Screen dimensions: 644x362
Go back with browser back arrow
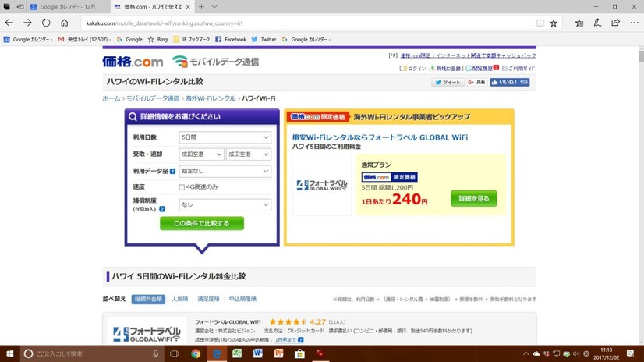(9, 23)
